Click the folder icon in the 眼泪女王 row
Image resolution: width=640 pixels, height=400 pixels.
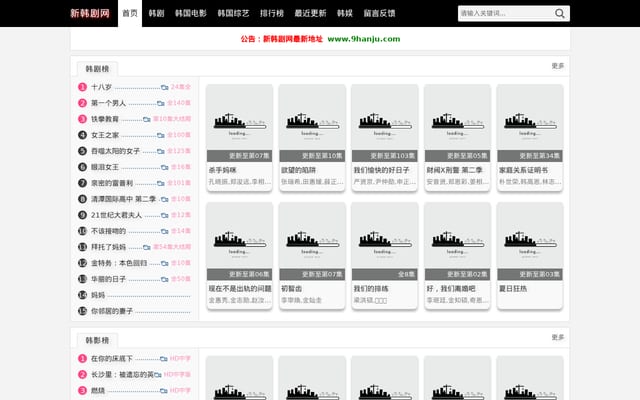coord(164,167)
